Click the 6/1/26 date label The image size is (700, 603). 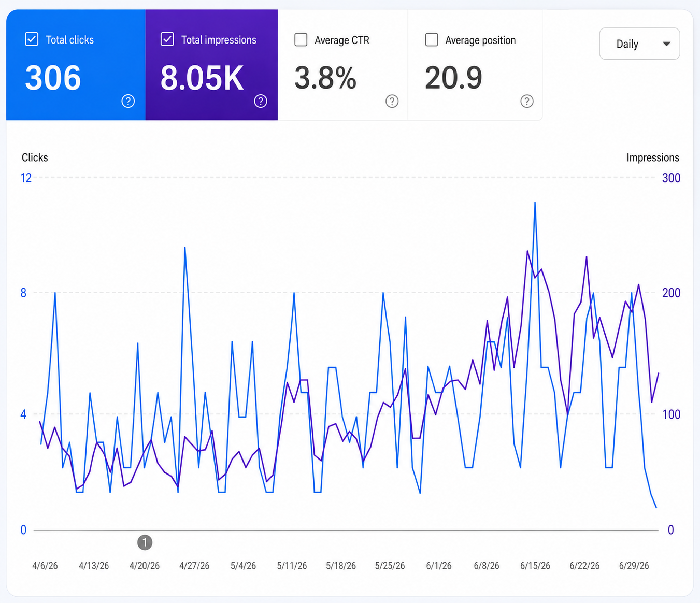(439, 566)
